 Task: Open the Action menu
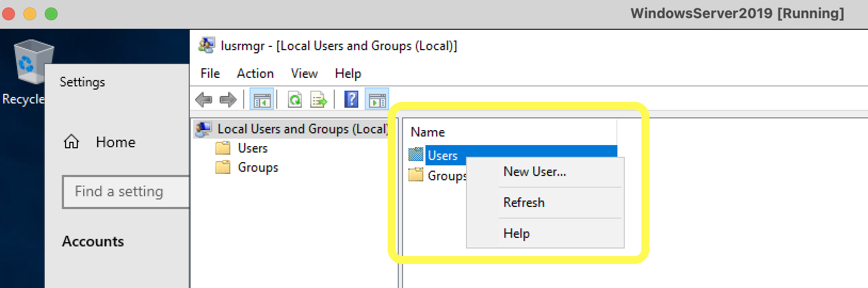pos(255,74)
